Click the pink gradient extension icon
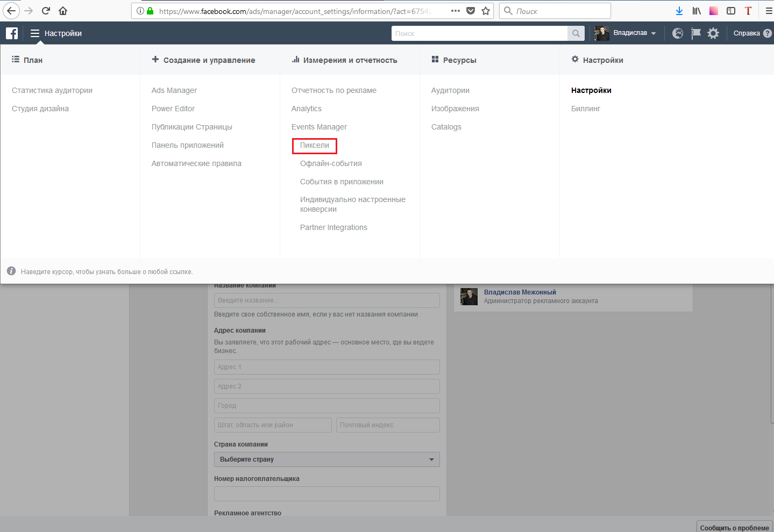774x532 pixels. click(714, 11)
